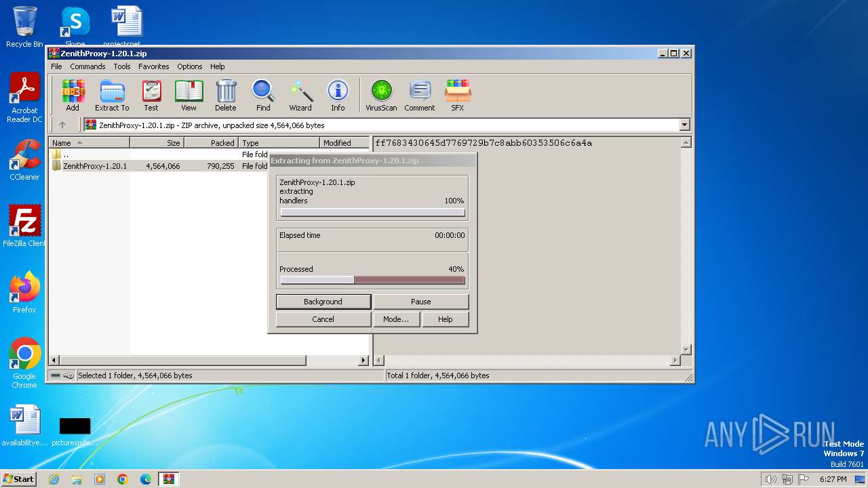Cancel the extraction
Viewport: 868px width, 488px height.
coord(323,319)
